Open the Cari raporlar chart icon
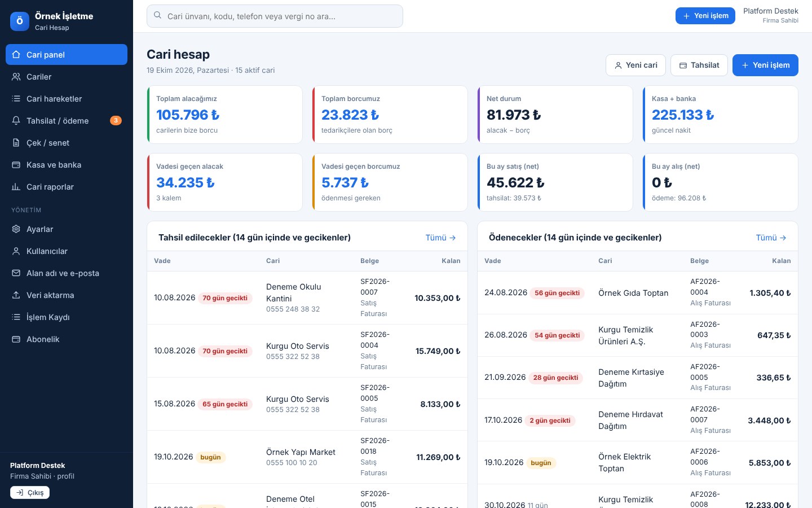 (x=16, y=187)
